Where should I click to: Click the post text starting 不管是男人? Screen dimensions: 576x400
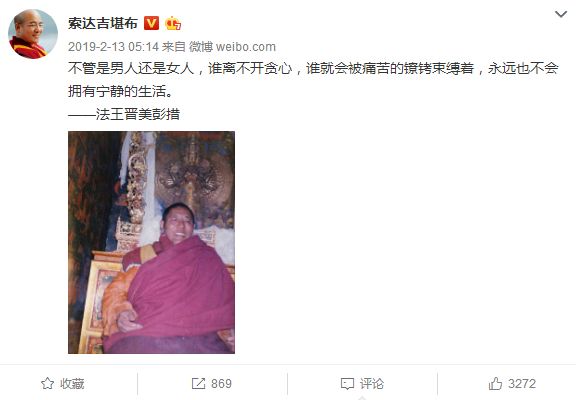[313, 69]
